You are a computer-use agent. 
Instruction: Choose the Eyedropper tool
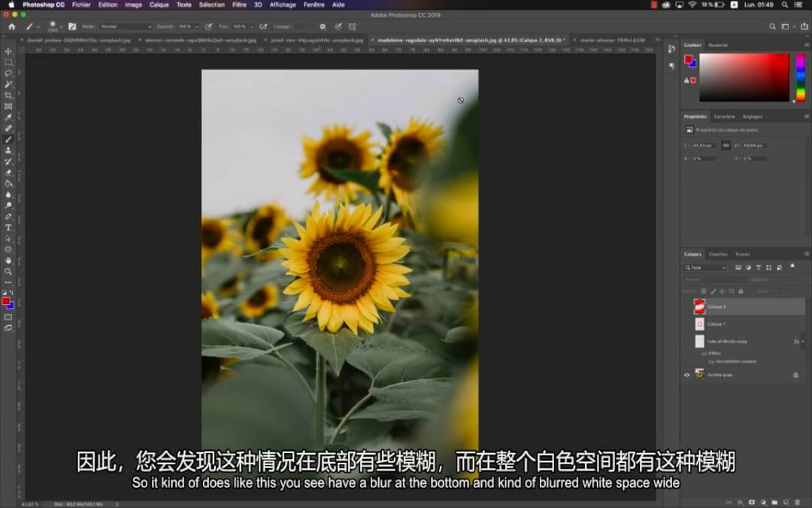point(8,117)
